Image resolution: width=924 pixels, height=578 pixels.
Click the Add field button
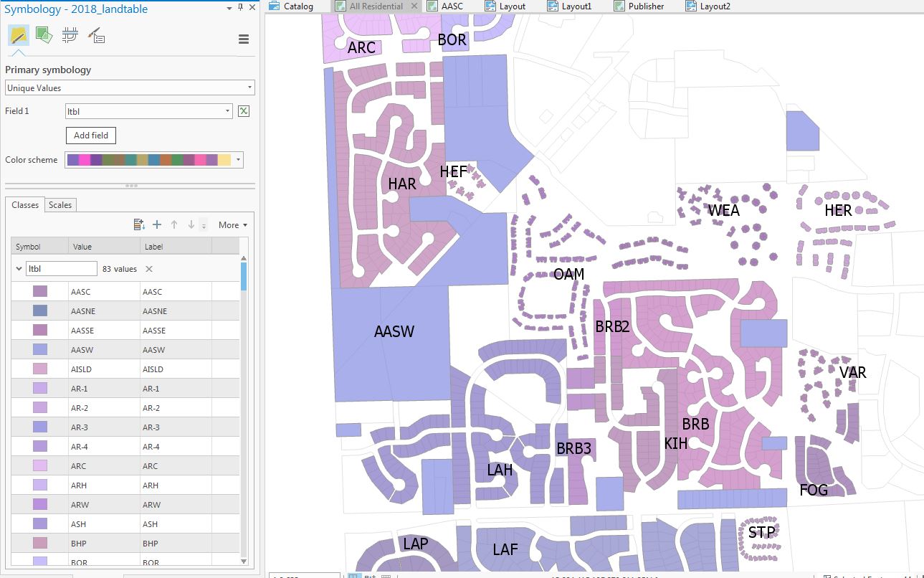pyautogui.click(x=91, y=136)
